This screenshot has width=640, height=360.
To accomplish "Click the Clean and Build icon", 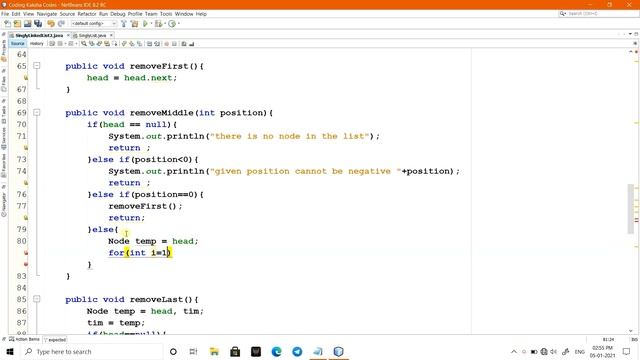I will [134, 24].
